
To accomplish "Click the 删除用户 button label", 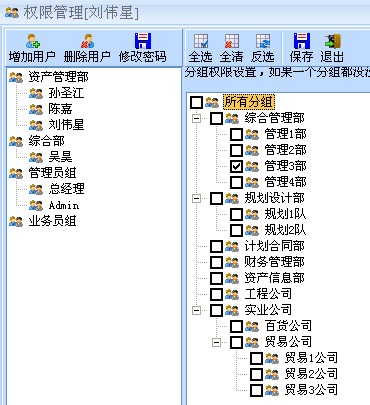I will tap(87, 57).
